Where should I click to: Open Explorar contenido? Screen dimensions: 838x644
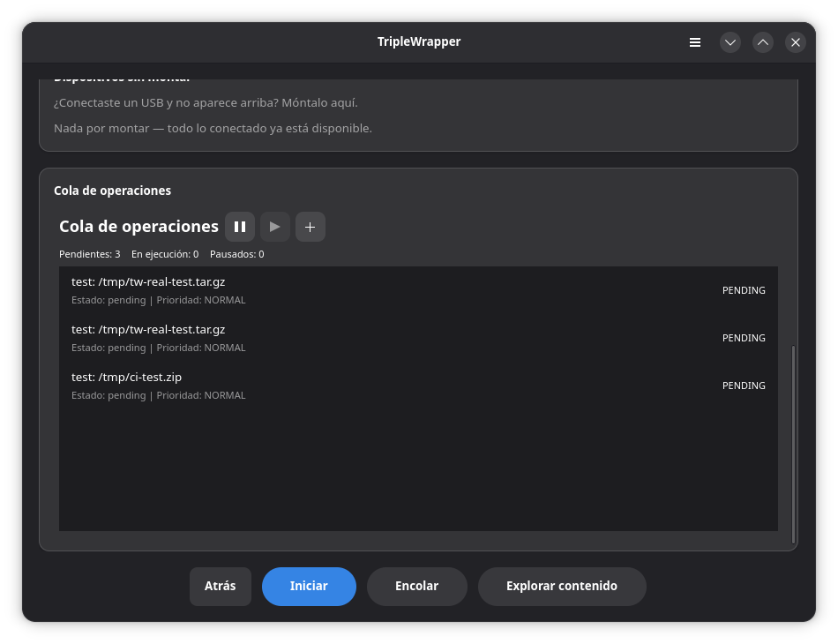(x=562, y=587)
